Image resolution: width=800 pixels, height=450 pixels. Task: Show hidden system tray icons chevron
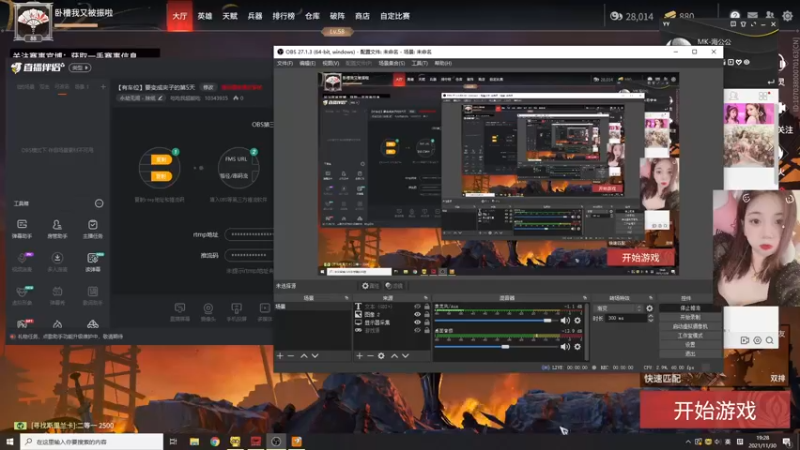click(688, 442)
